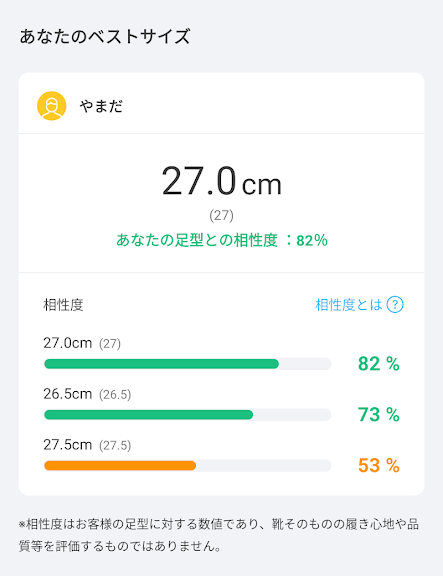Click the green 73 % percentage text
Image resolution: width=443 pixels, height=576 pixels.
[x=379, y=415]
